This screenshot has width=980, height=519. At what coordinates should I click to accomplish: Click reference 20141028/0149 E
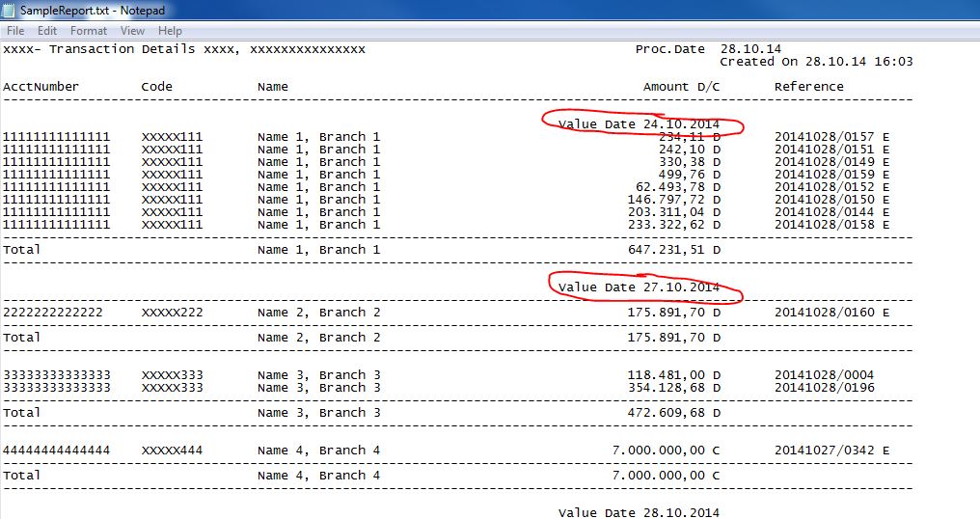tap(831, 162)
